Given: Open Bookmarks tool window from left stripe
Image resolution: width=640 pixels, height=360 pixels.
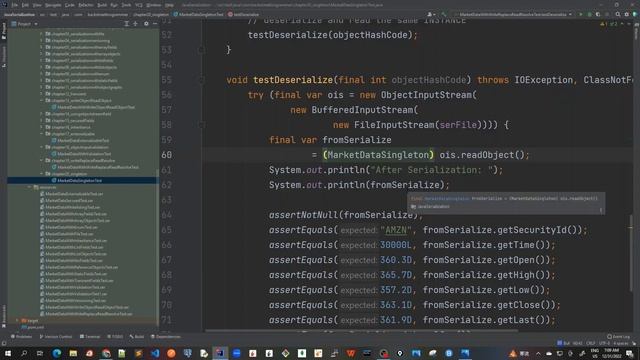Looking at the screenshot, I should point(4,316).
